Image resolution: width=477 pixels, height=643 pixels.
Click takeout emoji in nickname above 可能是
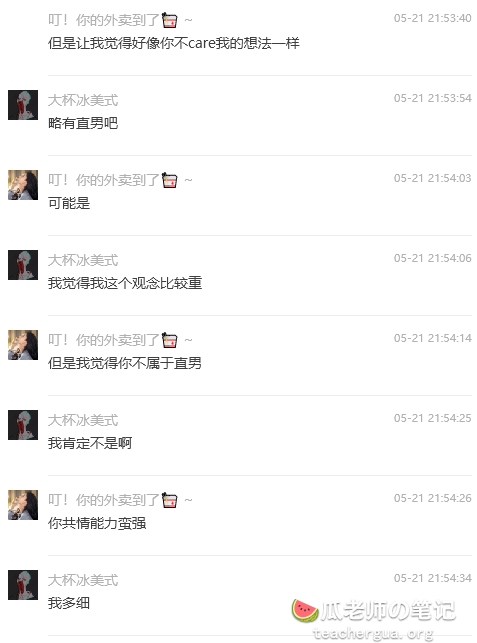point(169,180)
